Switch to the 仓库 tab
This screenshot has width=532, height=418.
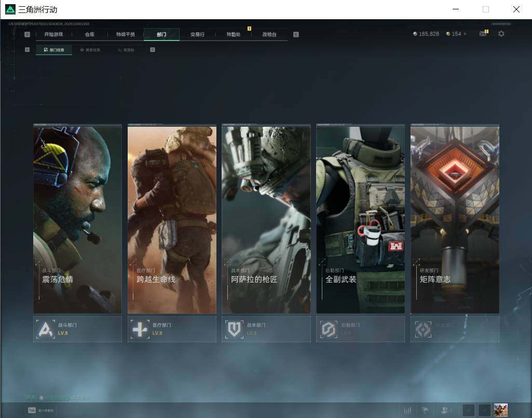pos(90,34)
